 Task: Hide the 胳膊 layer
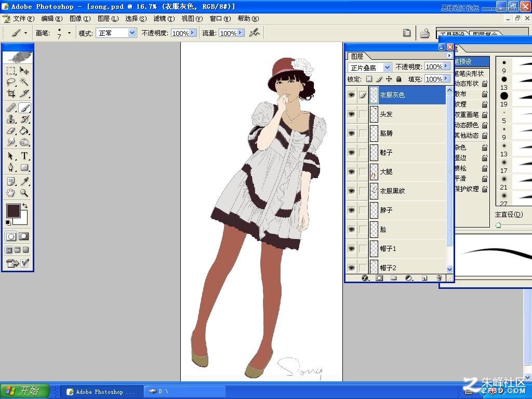pos(352,134)
